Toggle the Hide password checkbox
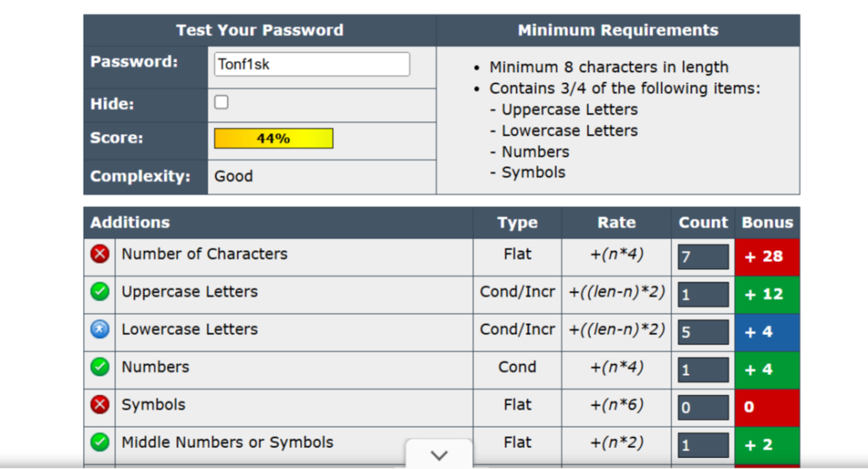Viewport: 868px width, 469px height. click(221, 103)
